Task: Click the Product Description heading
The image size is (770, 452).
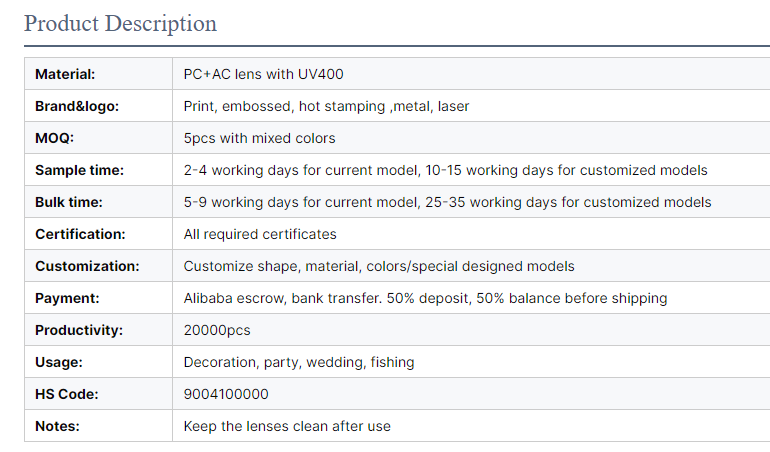Action: point(120,23)
